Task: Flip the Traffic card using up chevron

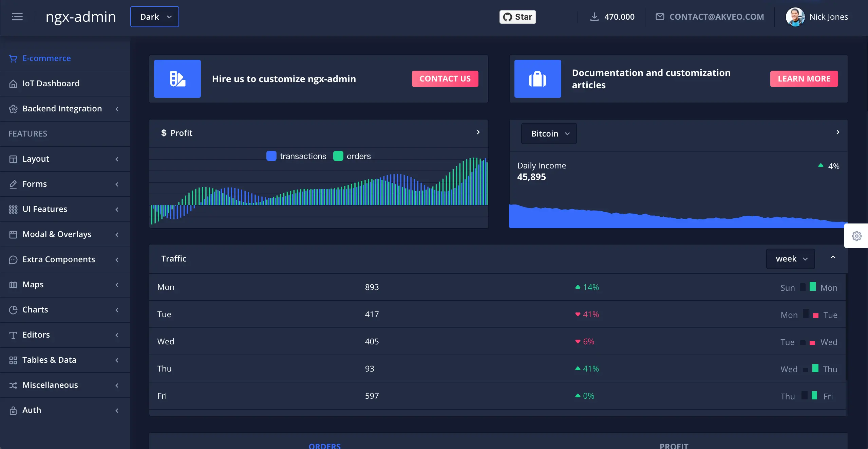Action: point(833,257)
